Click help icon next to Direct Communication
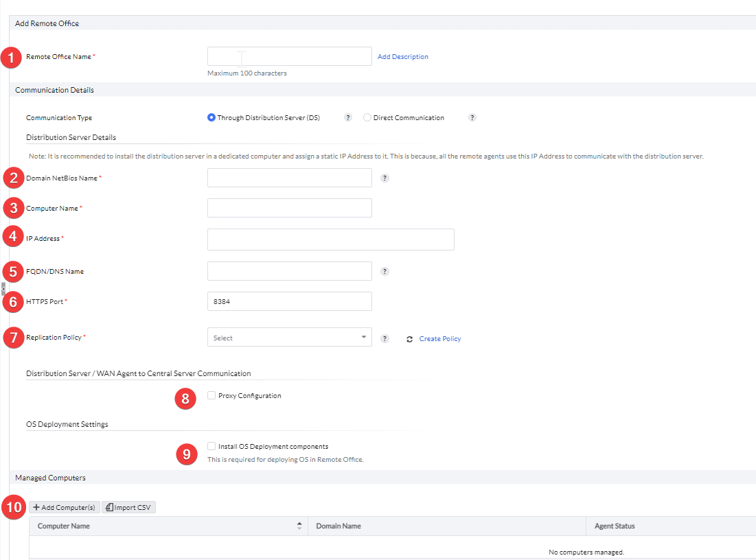The height and width of the screenshot is (560, 756). coord(472,117)
